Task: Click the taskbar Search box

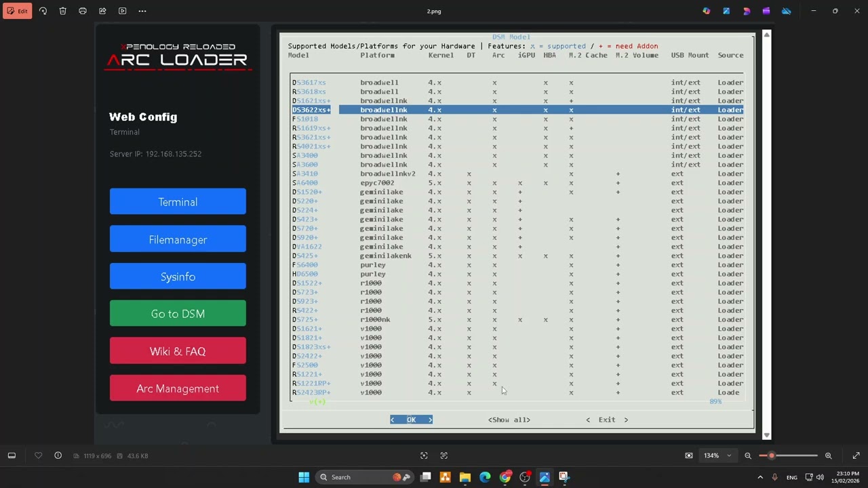Action: click(x=365, y=477)
